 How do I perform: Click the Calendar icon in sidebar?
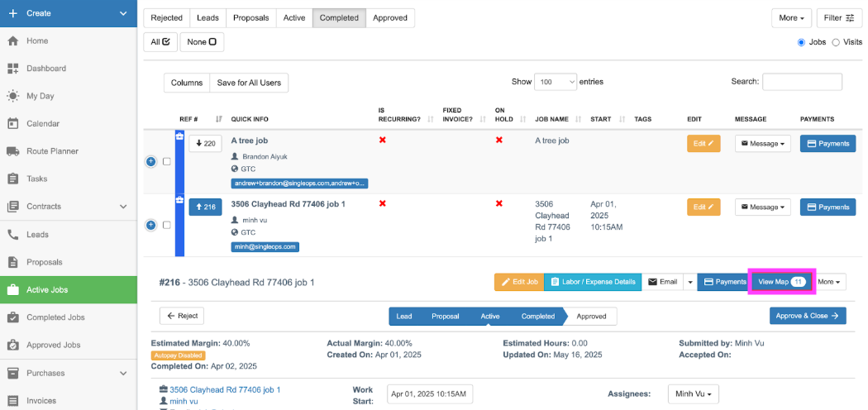(12, 124)
